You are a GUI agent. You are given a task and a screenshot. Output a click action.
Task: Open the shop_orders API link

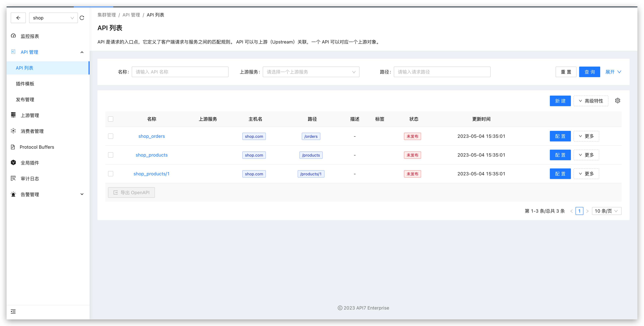click(151, 136)
